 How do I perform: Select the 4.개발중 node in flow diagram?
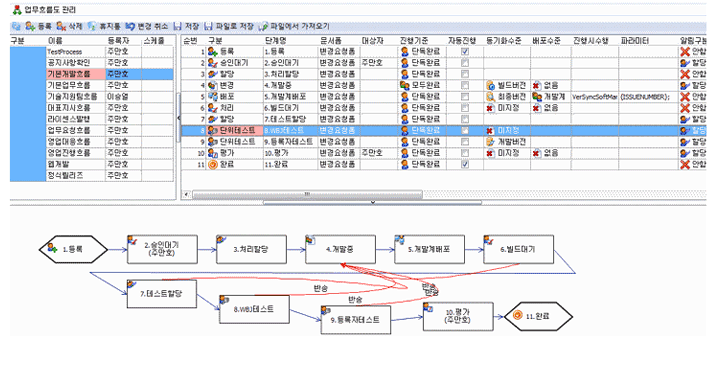[340, 249]
